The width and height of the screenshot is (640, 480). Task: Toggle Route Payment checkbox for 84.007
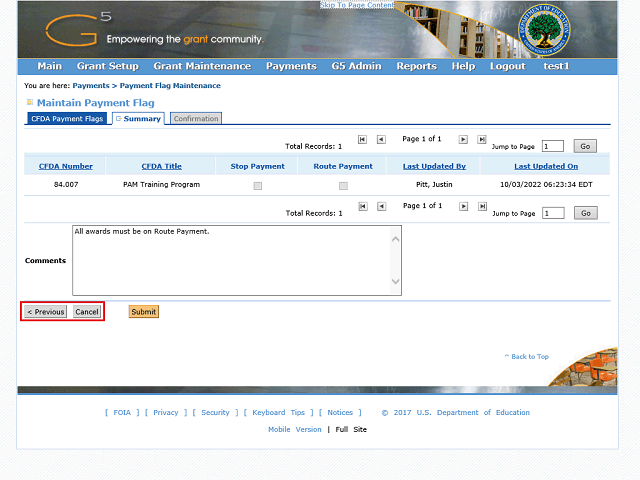343,186
